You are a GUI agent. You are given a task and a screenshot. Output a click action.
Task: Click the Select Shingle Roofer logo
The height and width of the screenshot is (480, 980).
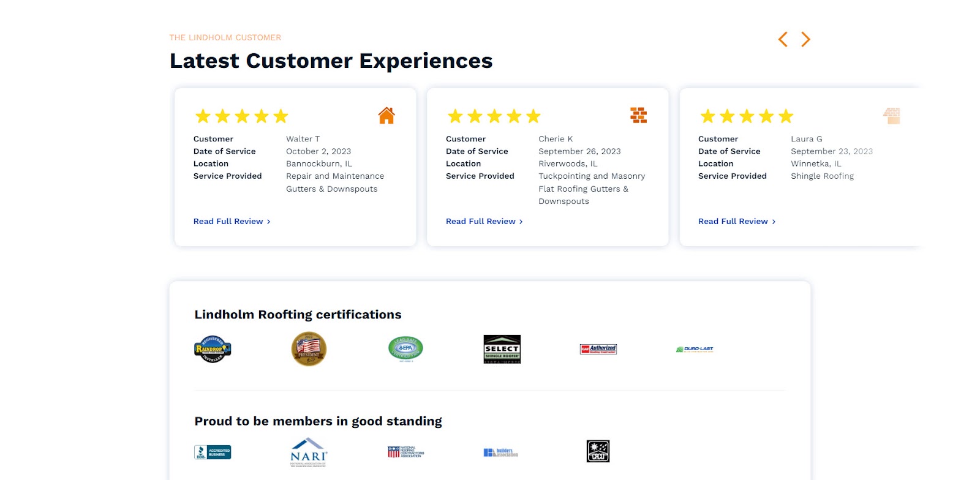[502, 349]
